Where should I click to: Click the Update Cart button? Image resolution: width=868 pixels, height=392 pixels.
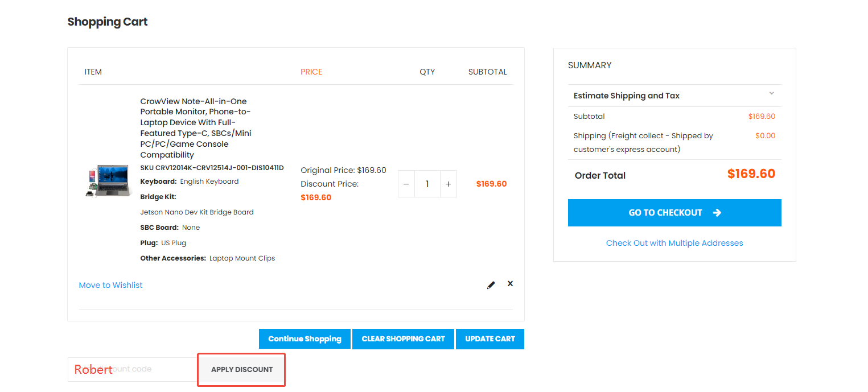(x=490, y=339)
